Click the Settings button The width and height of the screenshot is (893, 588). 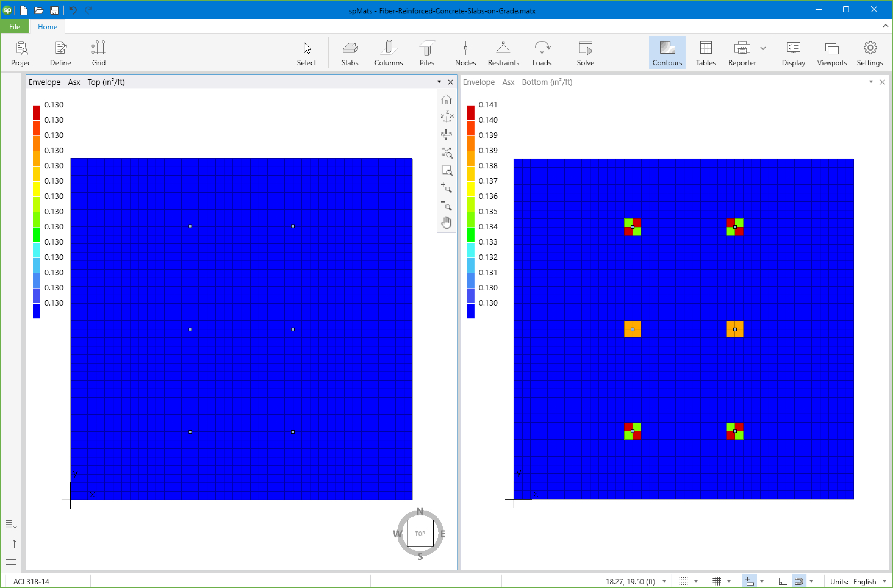(x=869, y=53)
